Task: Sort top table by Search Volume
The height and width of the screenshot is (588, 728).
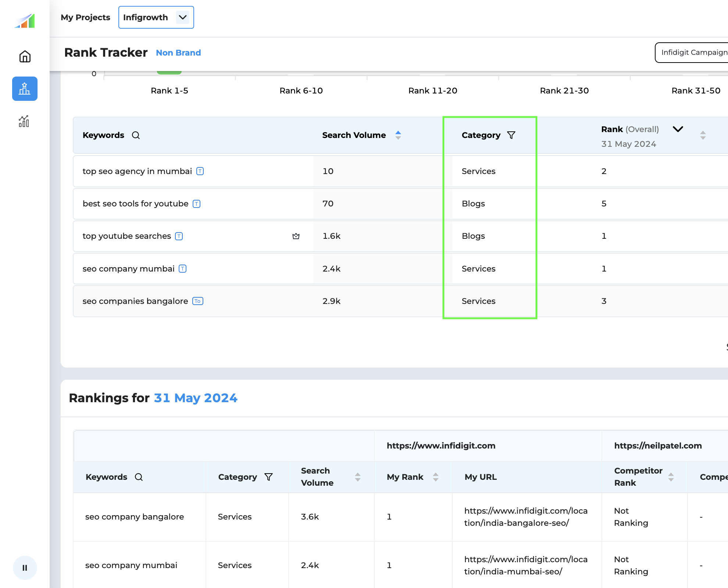Action: (398, 135)
